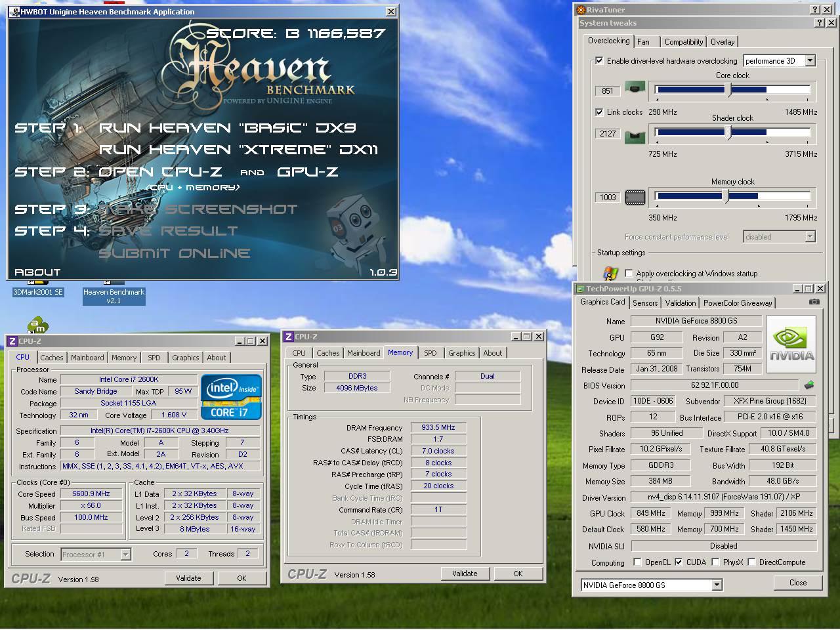840x630 pixels.
Task: Click the memory clock value field 1003
Action: [x=608, y=197]
